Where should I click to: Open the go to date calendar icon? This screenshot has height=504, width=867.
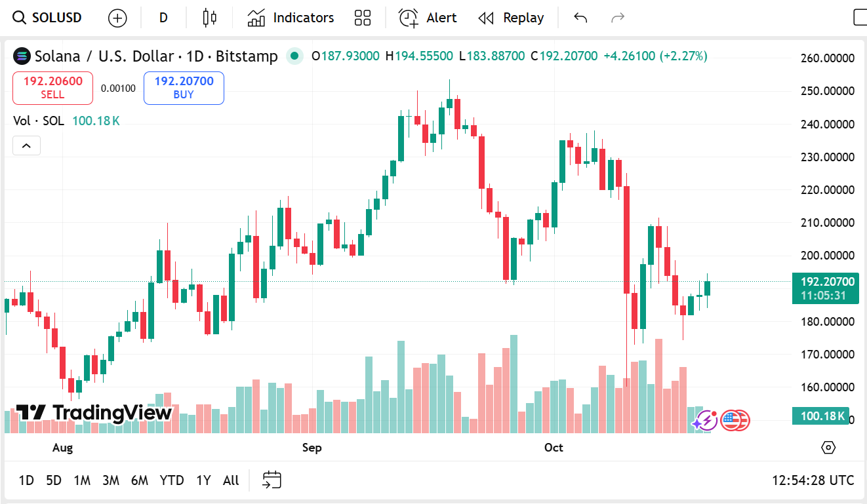click(272, 480)
